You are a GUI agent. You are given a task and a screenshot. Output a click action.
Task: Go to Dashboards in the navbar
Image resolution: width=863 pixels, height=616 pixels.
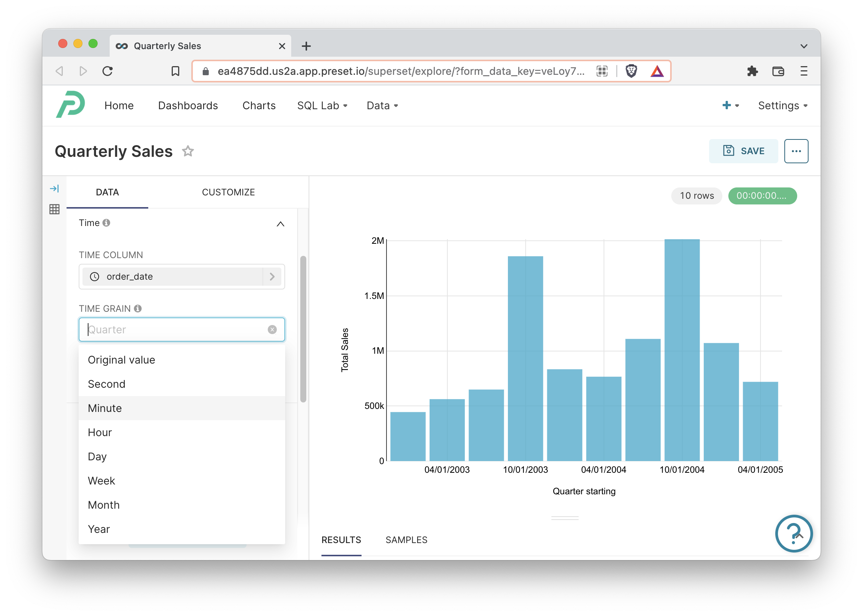tap(188, 105)
